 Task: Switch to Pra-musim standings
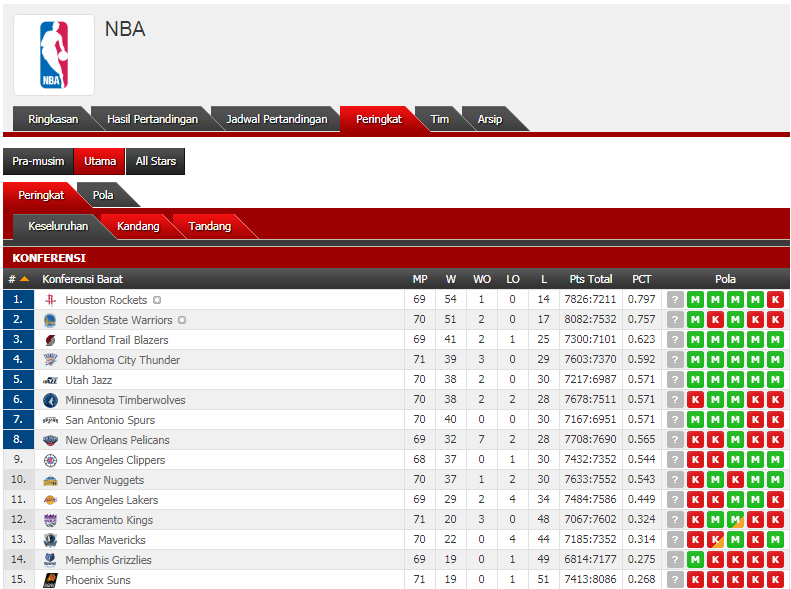point(38,161)
